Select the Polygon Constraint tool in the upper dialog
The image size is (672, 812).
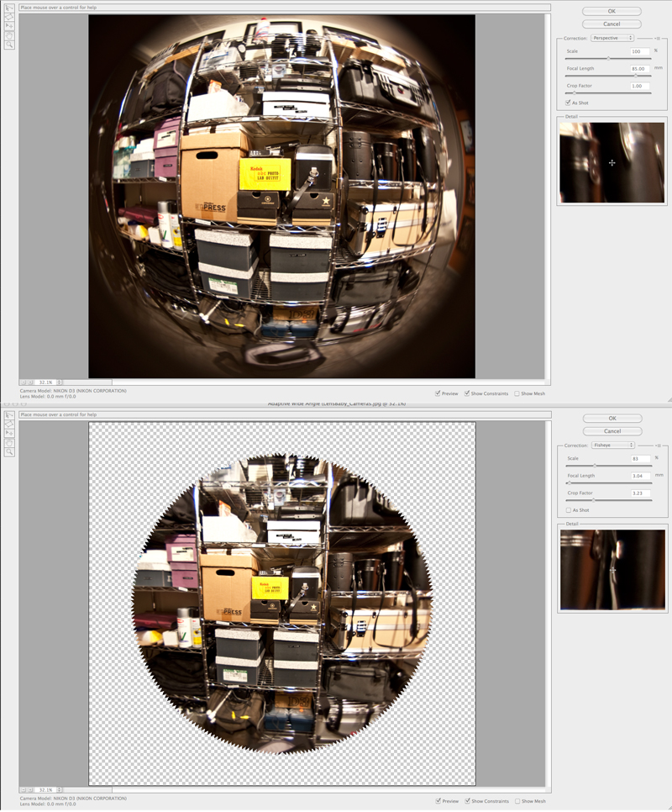pos(9,17)
